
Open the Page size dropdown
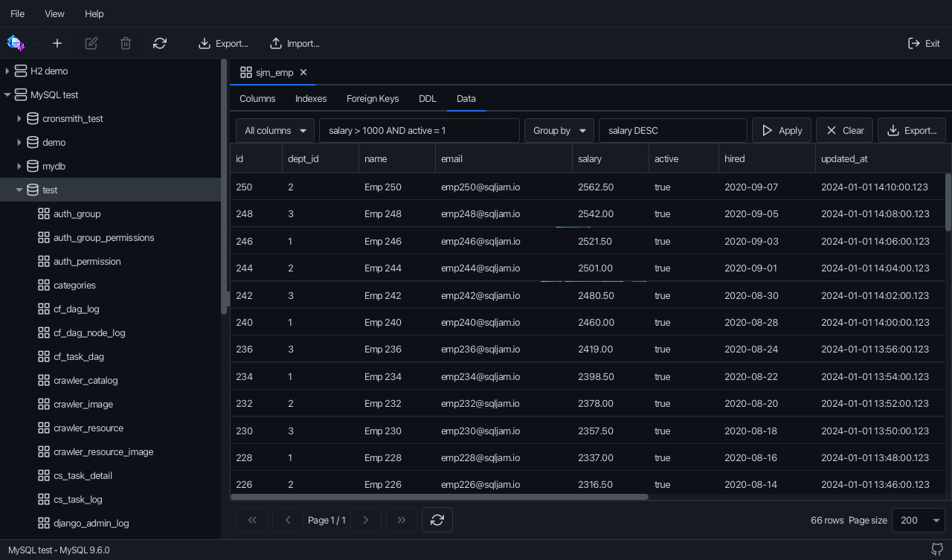(919, 520)
